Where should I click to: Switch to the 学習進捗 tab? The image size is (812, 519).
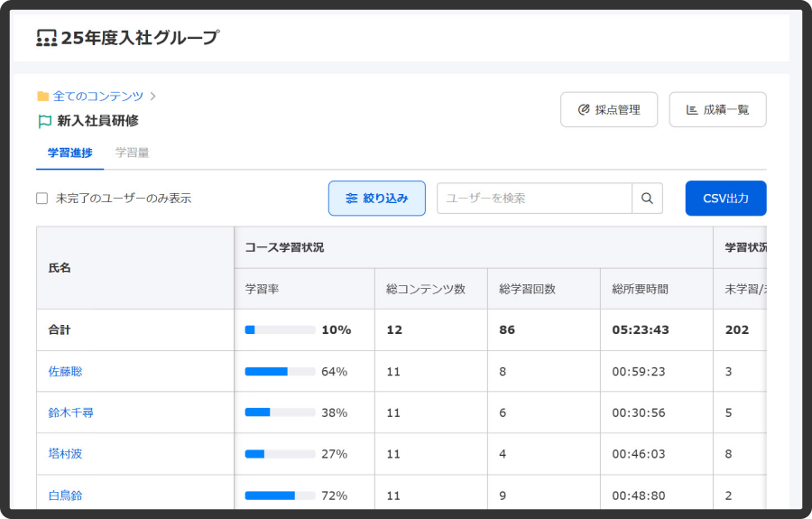[x=69, y=153]
